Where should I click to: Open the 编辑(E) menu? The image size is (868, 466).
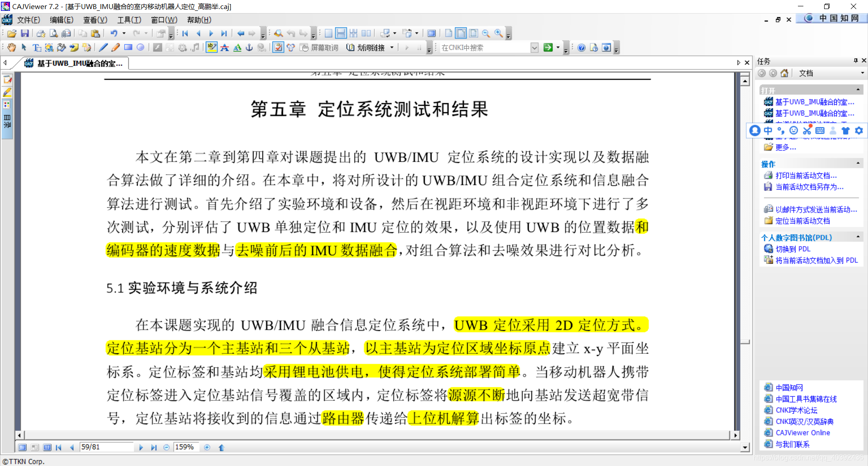point(61,20)
